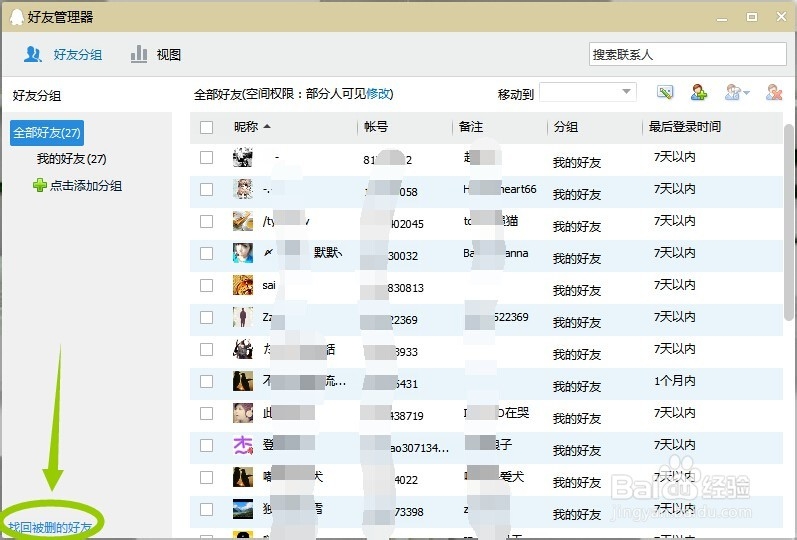Click the 1个月内 login time cell
Image resolution: width=797 pixels, height=540 pixels.
(675, 381)
